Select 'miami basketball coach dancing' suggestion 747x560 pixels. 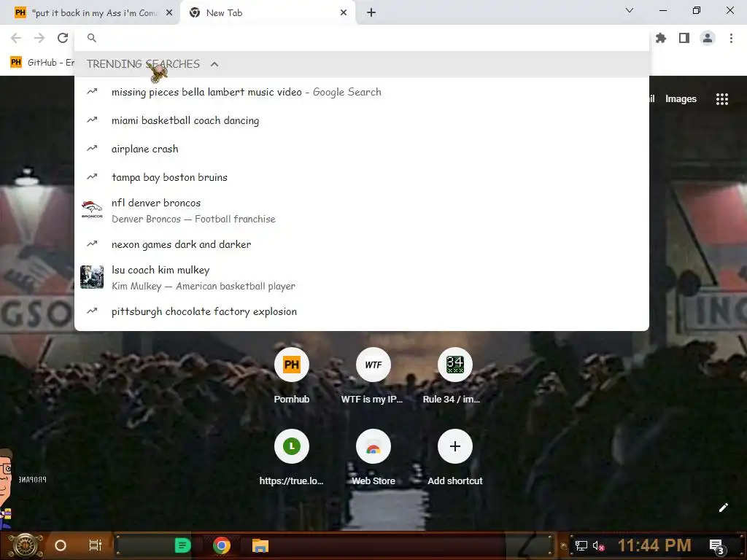click(x=362, y=120)
